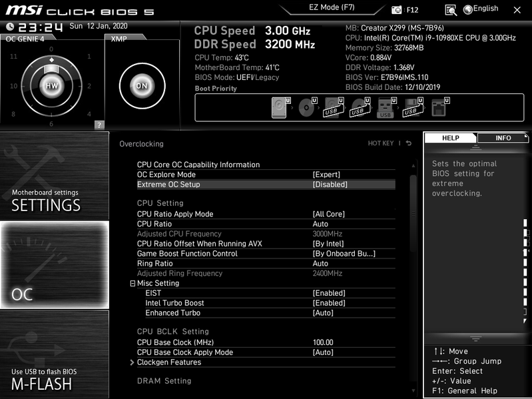The height and width of the screenshot is (399, 532).
Task: Select the optical disc boot priority icon
Action: click(308, 107)
